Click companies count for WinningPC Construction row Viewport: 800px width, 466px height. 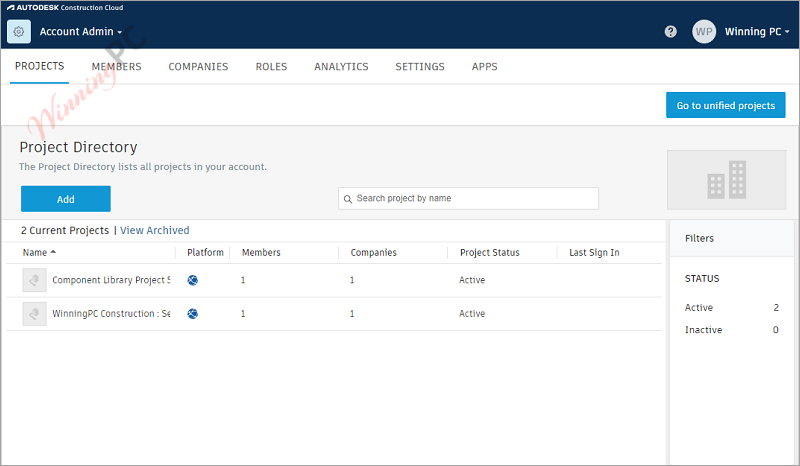pyautogui.click(x=352, y=314)
